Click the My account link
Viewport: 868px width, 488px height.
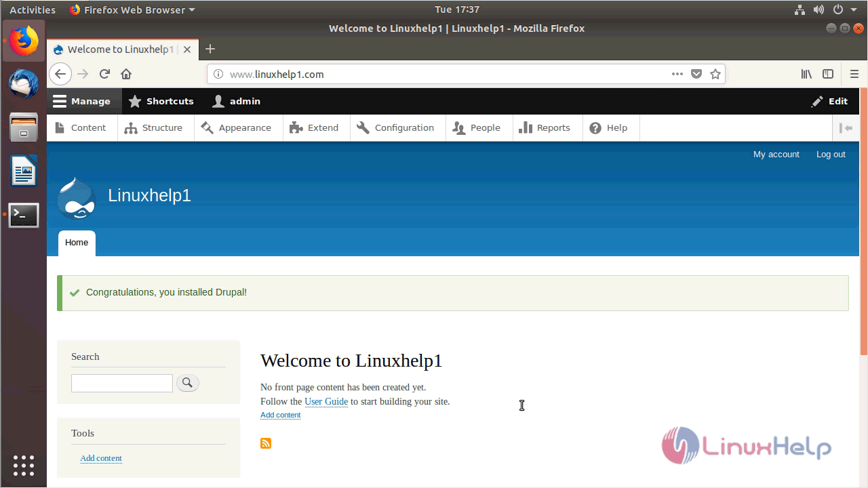click(x=776, y=155)
